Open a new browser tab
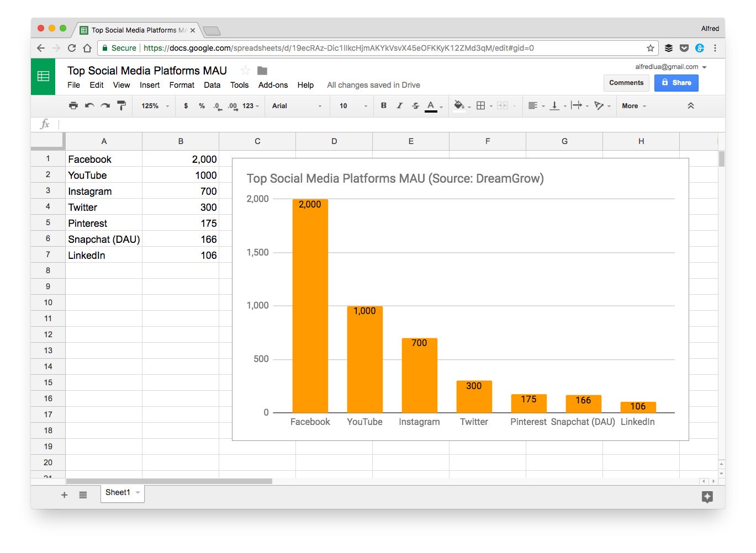 tap(212, 31)
